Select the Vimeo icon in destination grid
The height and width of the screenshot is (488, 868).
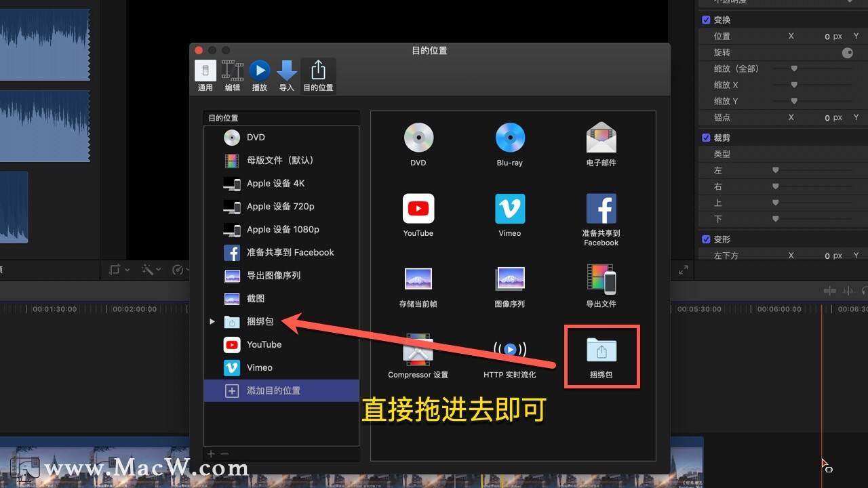pyautogui.click(x=510, y=209)
